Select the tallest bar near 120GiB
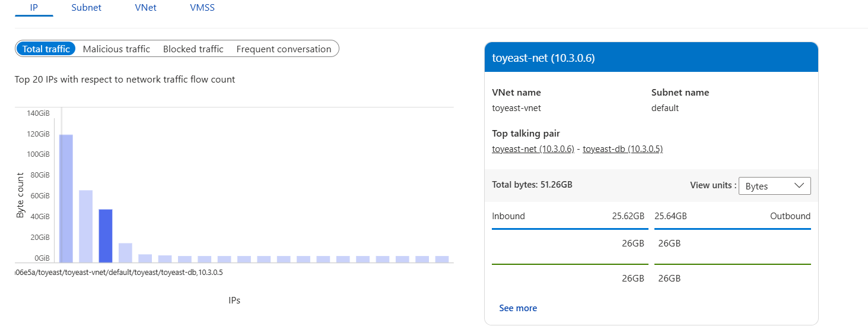The width and height of the screenshot is (868, 329). 66,198
